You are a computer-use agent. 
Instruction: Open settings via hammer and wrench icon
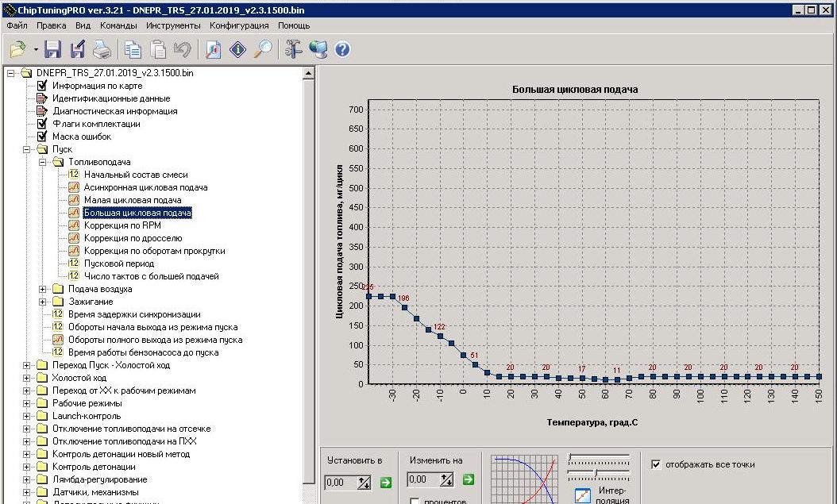coord(293,49)
